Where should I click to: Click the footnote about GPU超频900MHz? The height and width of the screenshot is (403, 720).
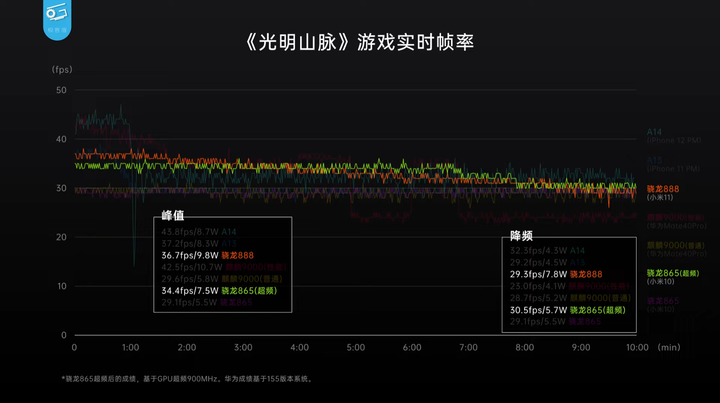187,379
